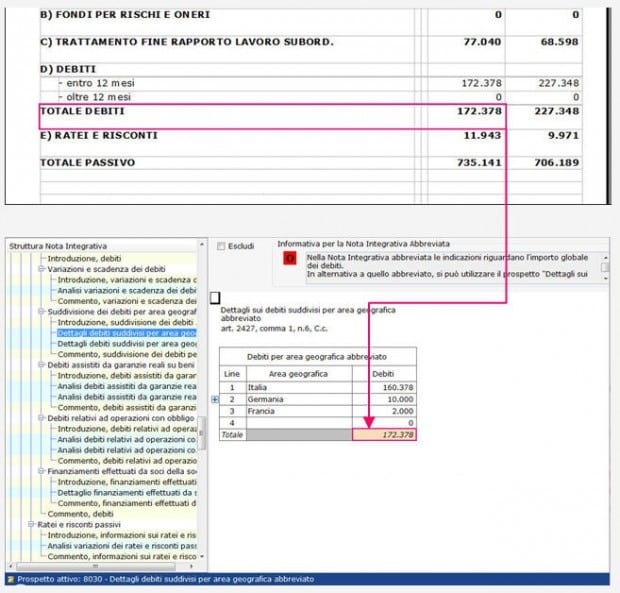620x593 pixels.
Task: Click the 'Italia' area geografica cell
Action: 299,387
